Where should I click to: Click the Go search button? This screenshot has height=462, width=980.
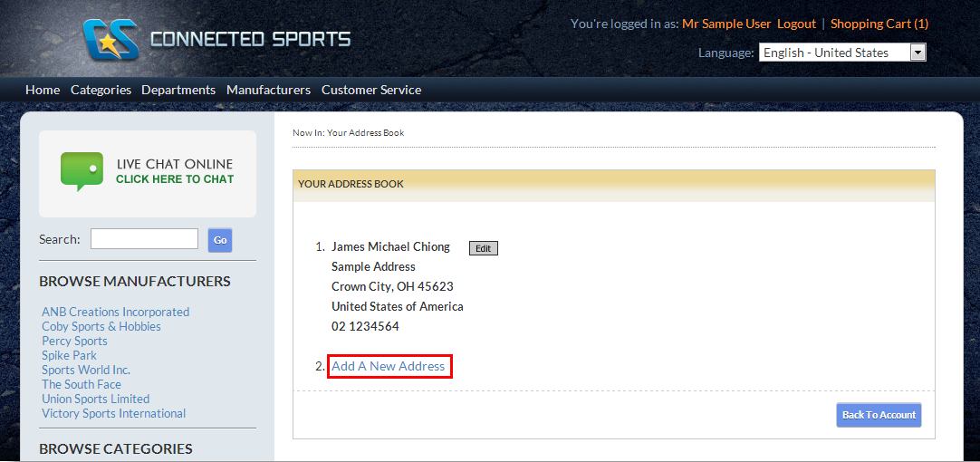point(220,240)
